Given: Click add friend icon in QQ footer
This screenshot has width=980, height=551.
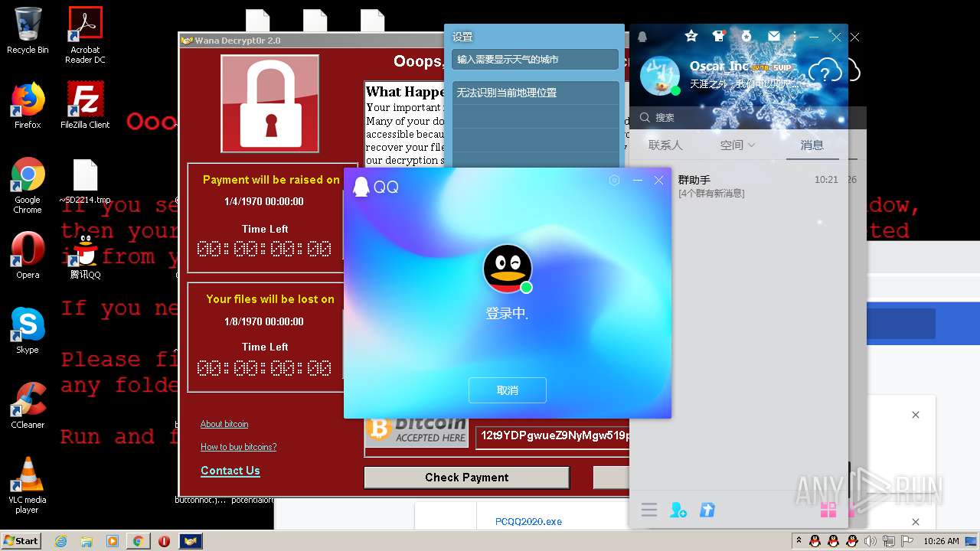Looking at the screenshot, I should click(x=678, y=510).
